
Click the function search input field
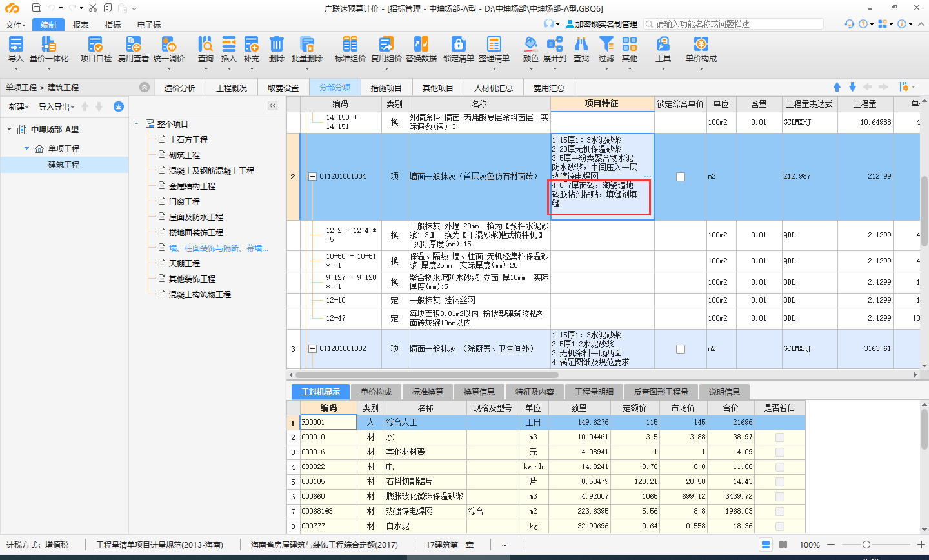pos(734,24)
